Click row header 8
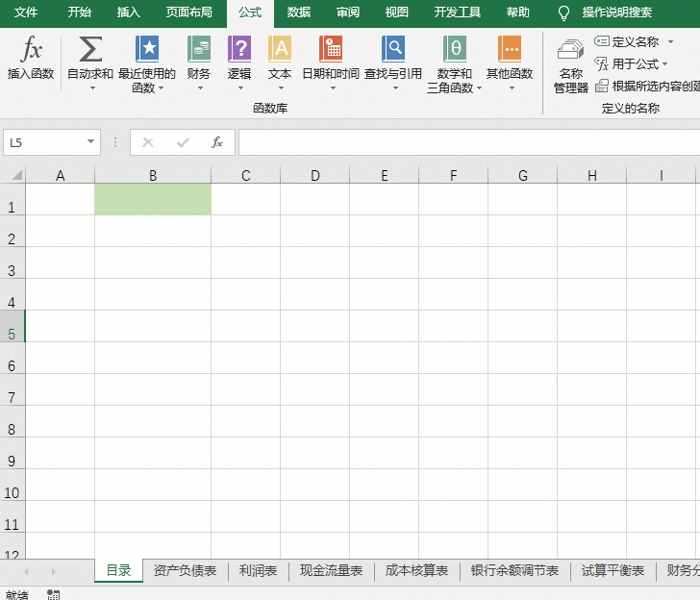 [12, 421]
